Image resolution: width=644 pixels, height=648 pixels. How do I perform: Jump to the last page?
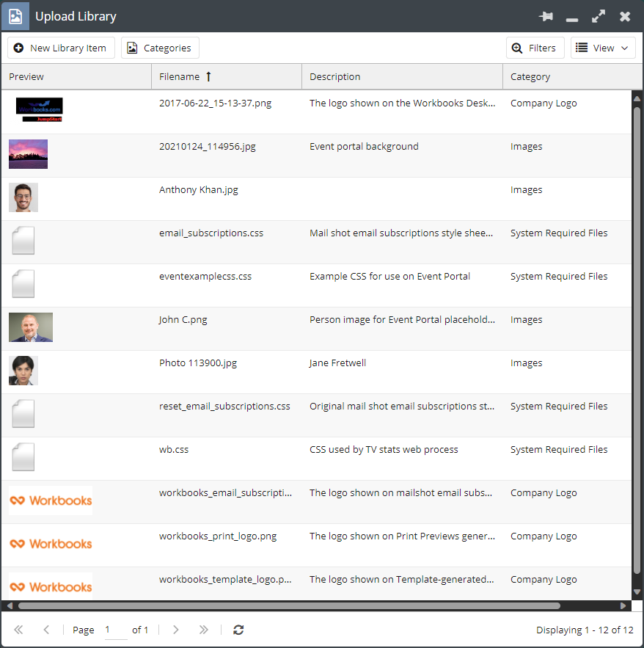(204, 630)
